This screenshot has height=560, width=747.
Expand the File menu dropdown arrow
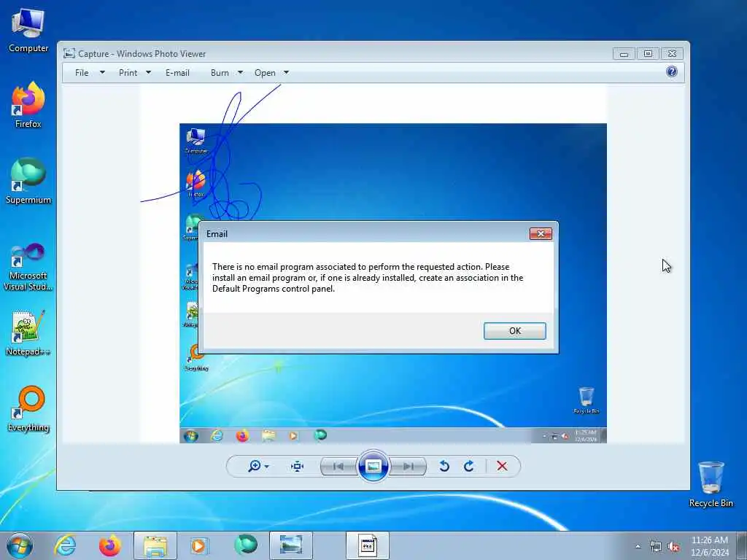click(x=102, y=72)
